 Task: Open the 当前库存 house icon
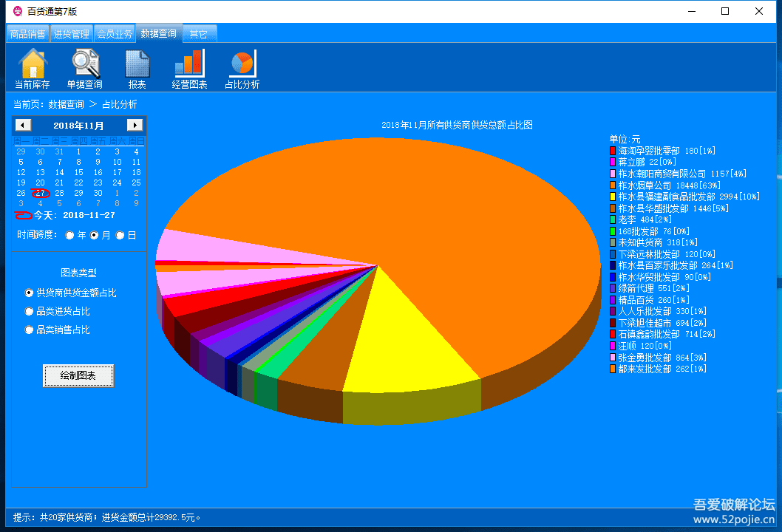pos(33,64)
